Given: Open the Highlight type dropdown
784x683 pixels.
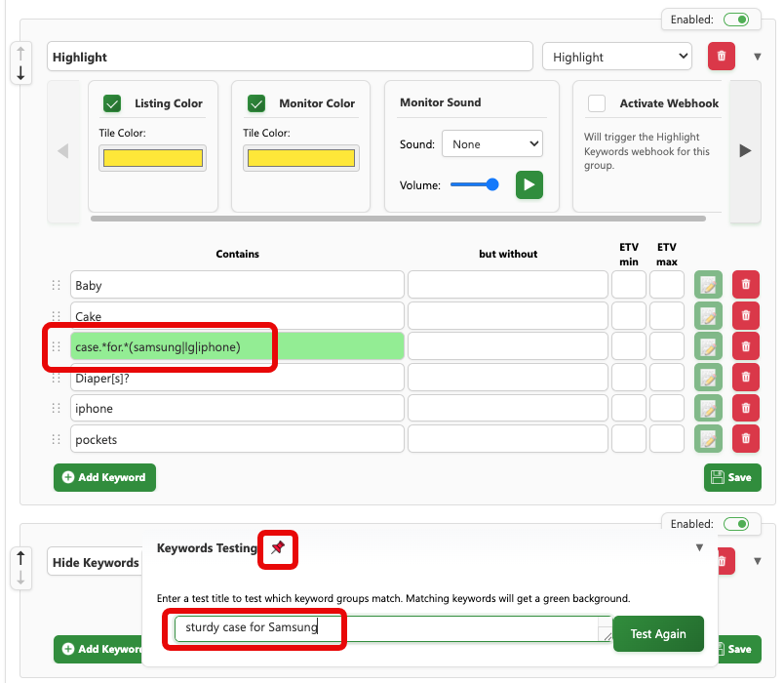Looking at the screenshot, I should [616, 57].
